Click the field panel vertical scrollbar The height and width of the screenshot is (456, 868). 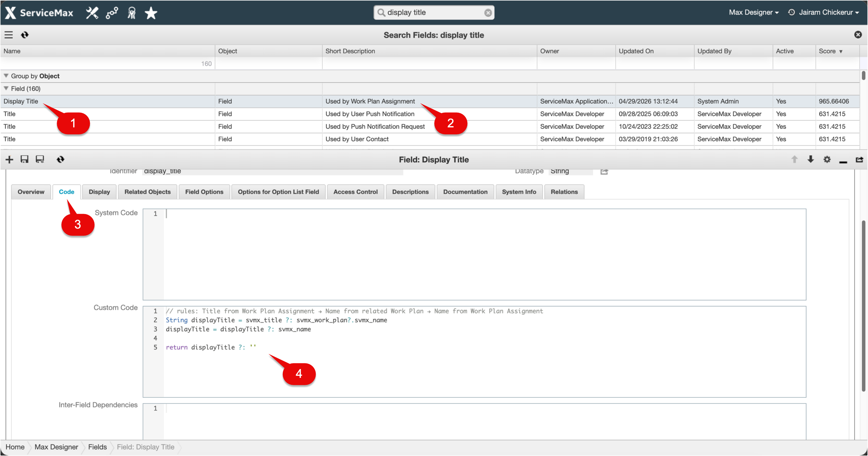coord(863,305)
